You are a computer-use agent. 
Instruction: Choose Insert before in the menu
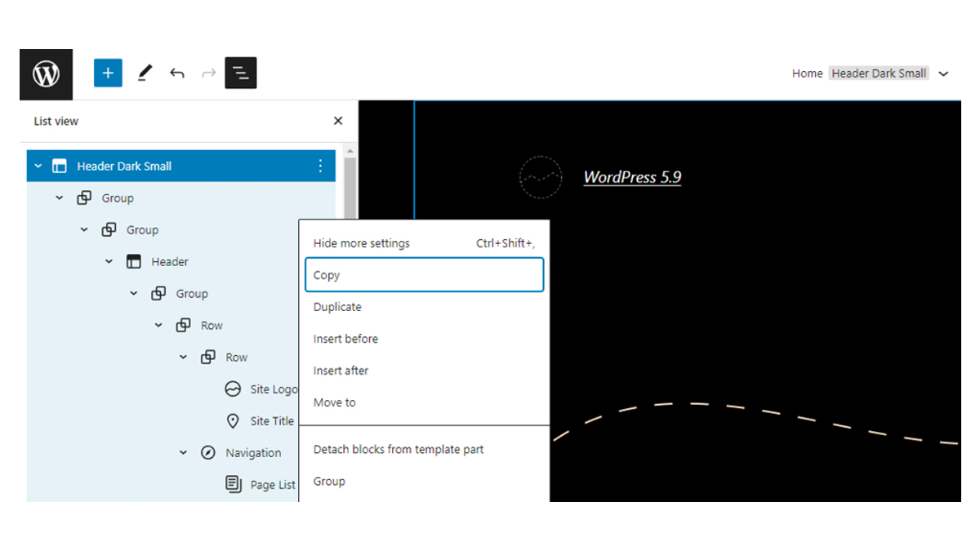424,339
